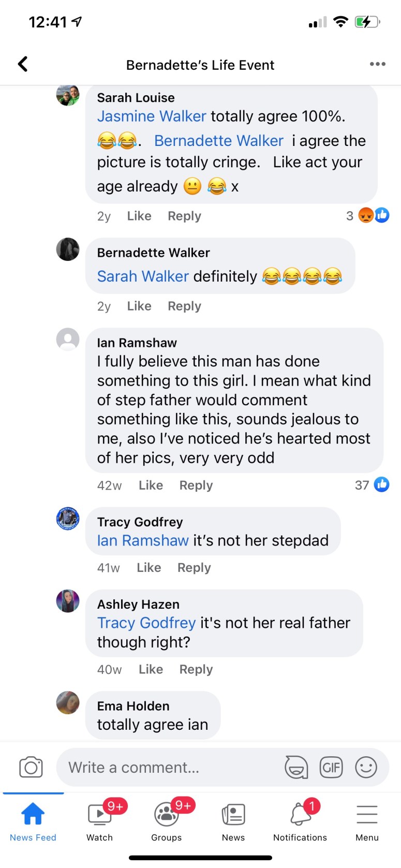This screenshot has height=868, width=401.
Task: Tap the camera icon to attach a photo
Action: point(31,767)
